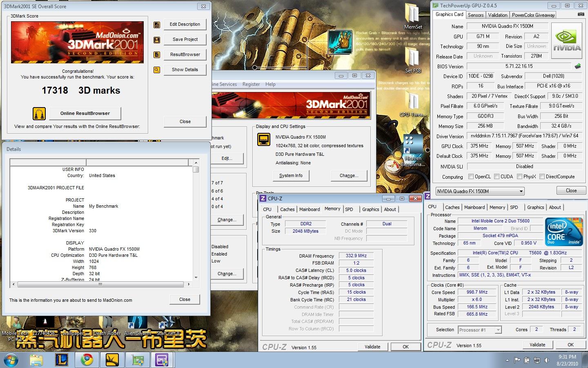
Task: Click the GPU-Z BIOS Version field 5.71.22.16.15
Action: (x=519, y=66)
